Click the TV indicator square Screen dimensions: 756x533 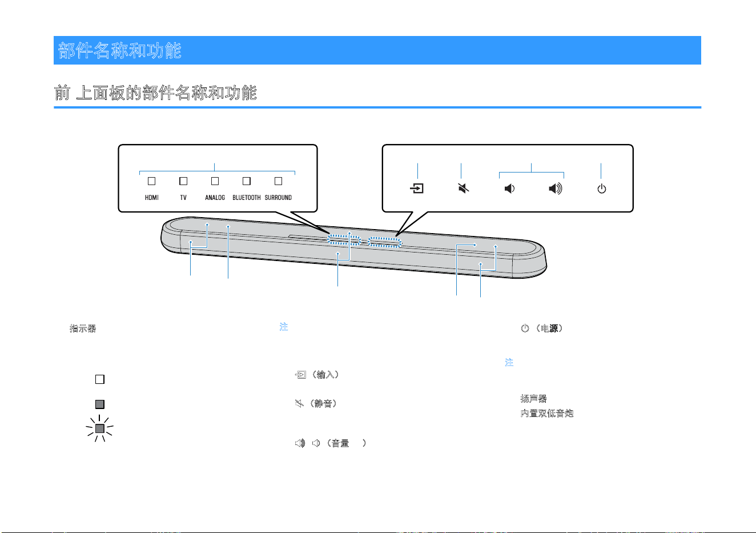[x=183, y=181]
